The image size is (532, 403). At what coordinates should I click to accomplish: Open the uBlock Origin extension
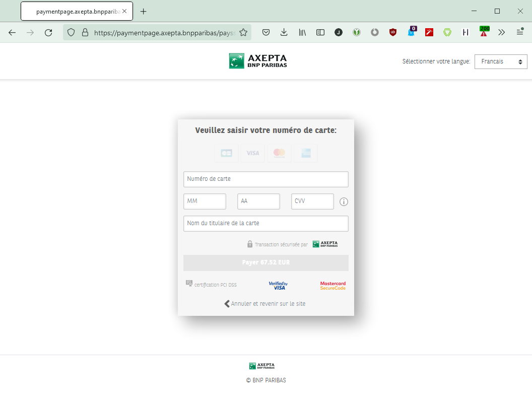pos(393,32)
